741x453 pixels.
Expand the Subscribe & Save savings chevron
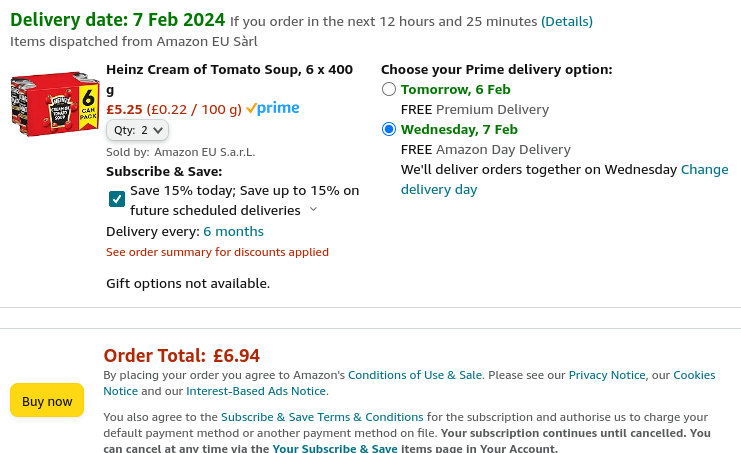[x=313, y=210]
